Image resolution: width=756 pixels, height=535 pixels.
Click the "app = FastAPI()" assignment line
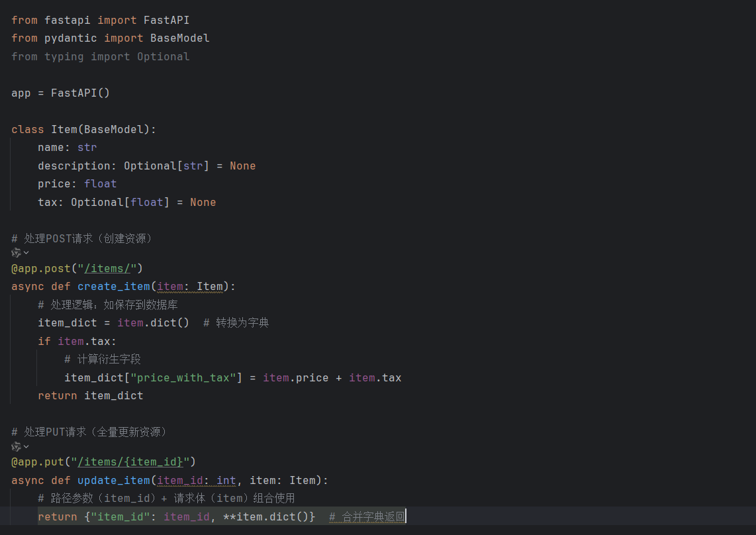(x=61, y=93)
